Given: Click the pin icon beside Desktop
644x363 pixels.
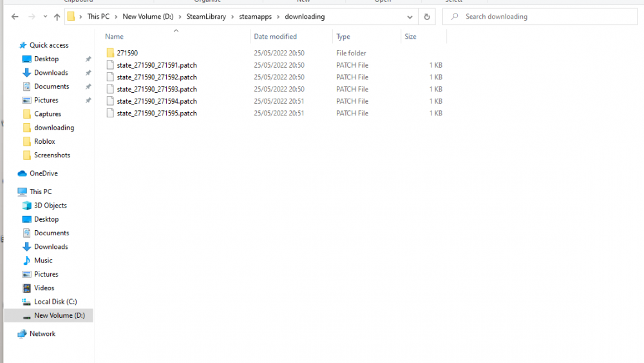Looking at the screenshot, I should (x=88, y=59).
